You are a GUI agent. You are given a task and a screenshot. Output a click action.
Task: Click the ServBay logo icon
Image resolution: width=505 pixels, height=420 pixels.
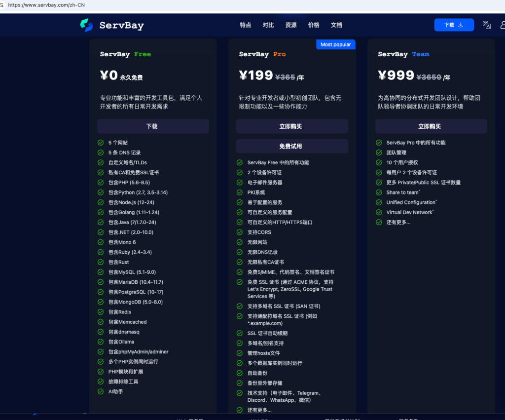[86, 25]
